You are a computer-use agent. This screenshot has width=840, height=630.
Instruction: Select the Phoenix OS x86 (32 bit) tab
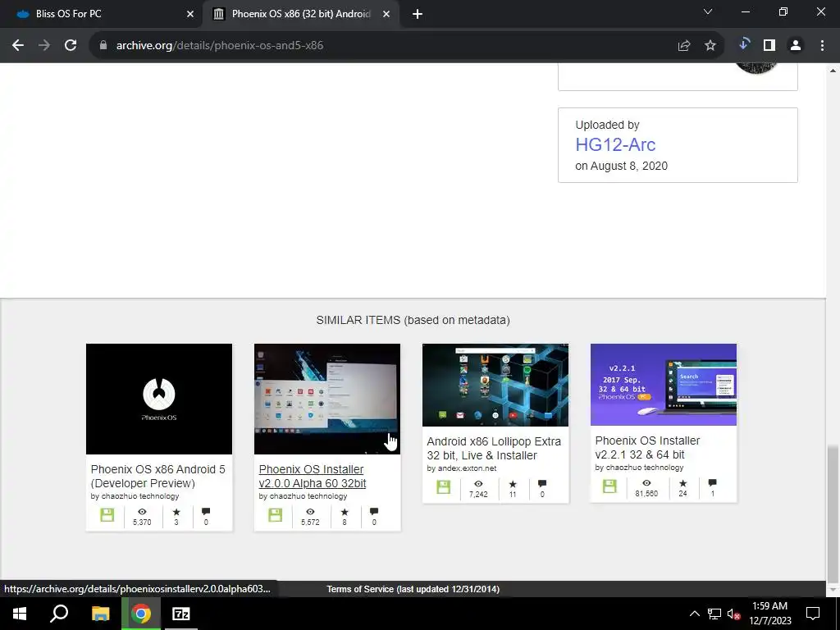click(x=301, y=14)
